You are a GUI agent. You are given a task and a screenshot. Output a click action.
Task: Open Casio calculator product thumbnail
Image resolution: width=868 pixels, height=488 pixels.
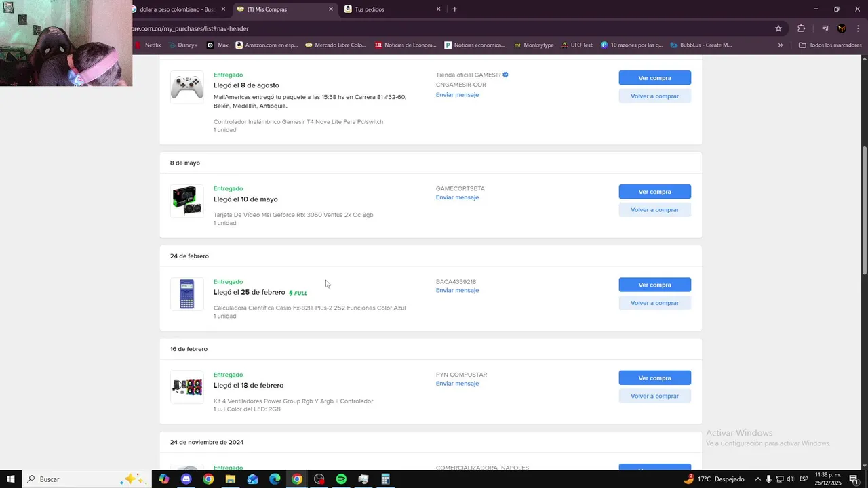(186, 293)
